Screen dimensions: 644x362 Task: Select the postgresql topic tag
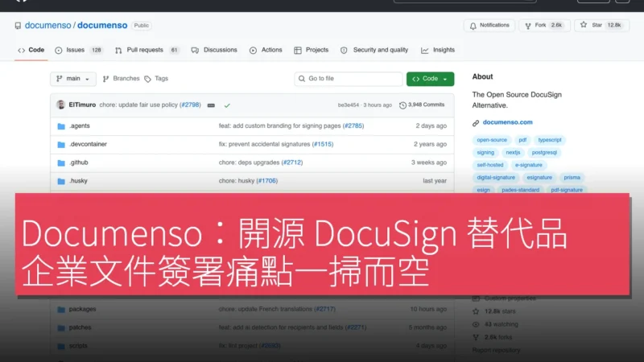tap(544, 153)
